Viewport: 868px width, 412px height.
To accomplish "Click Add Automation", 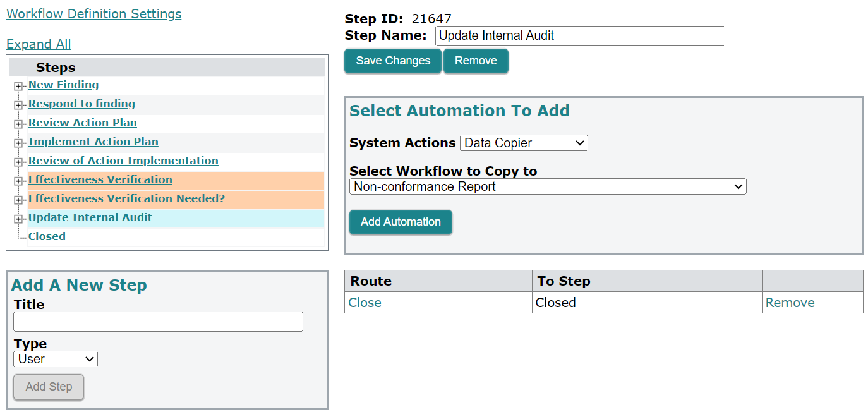I will pyautogui.click(x=400, y=222).
